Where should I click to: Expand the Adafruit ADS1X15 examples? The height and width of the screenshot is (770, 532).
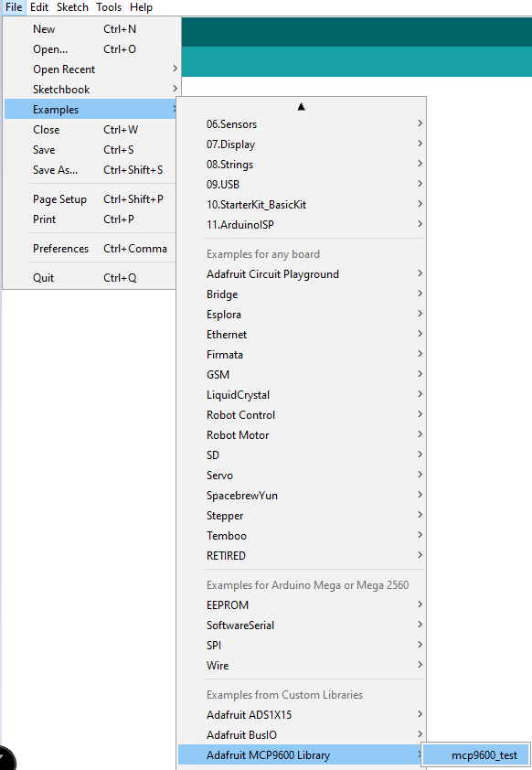tap(301, 714)
